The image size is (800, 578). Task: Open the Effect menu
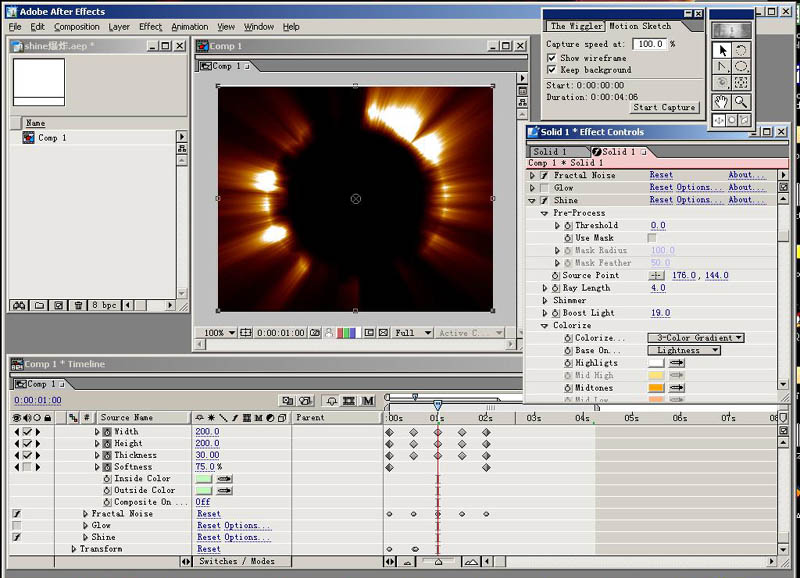[151, 27]
